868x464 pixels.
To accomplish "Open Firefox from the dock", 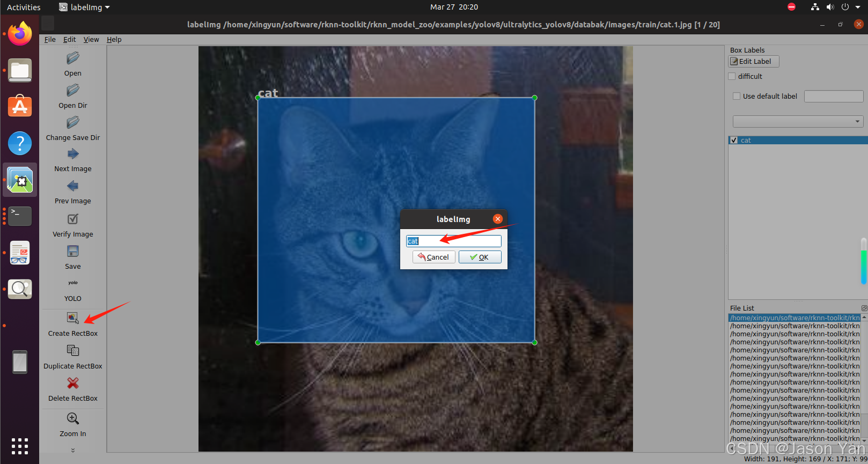I will pyautogui.click(x=20, y=33).
